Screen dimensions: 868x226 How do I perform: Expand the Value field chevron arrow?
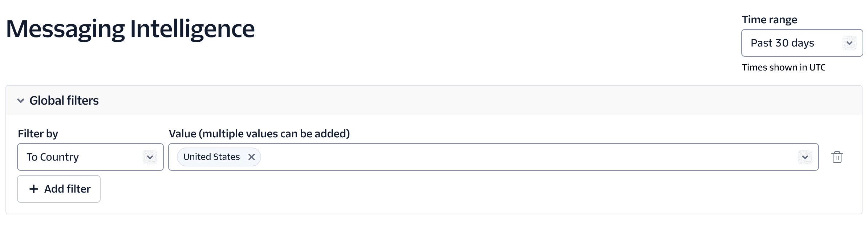pyautogui.click(x=805, y=157)
